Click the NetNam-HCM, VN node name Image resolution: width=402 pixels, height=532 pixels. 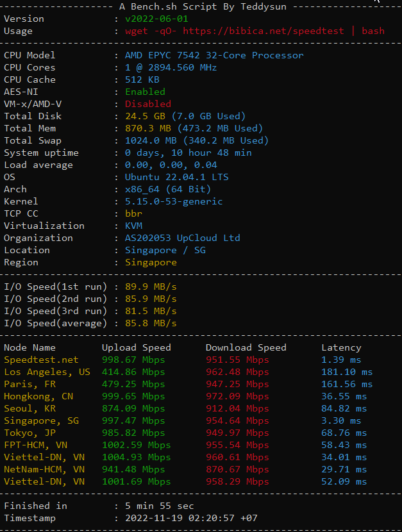pyautogui.click(x=44, y=469)
